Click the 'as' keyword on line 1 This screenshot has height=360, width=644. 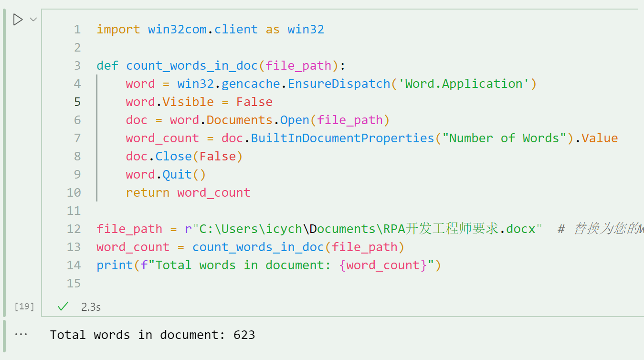[273, 30]
